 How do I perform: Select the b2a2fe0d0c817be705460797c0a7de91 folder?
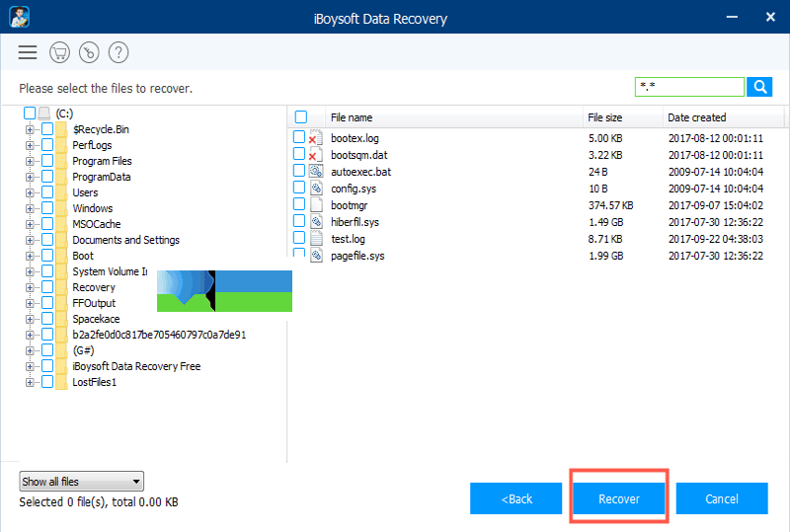159,335
